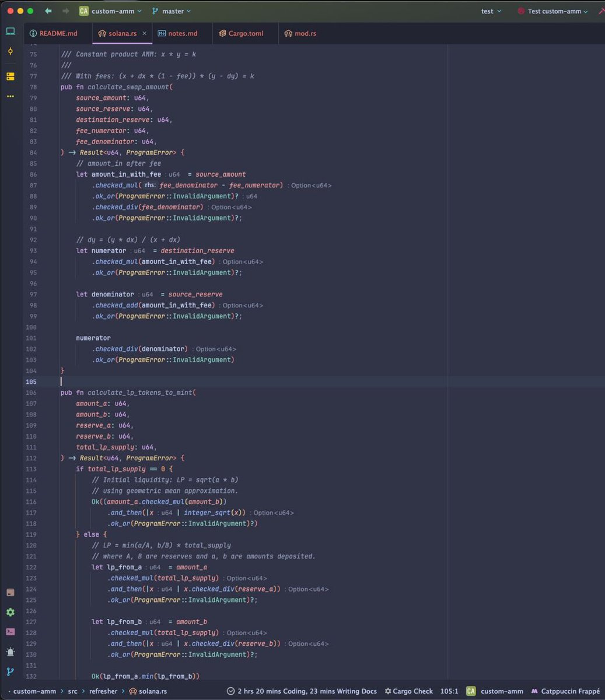Open the Project tool window icon

pos(11,32)
